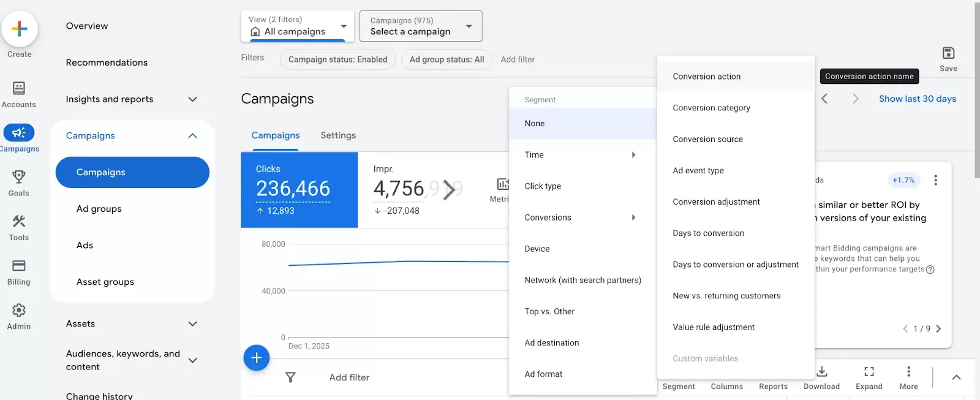Image resolution: width=980 pixels, height=400 pixels.
Task: Click the Create plus button
Action: click(20, 29)
